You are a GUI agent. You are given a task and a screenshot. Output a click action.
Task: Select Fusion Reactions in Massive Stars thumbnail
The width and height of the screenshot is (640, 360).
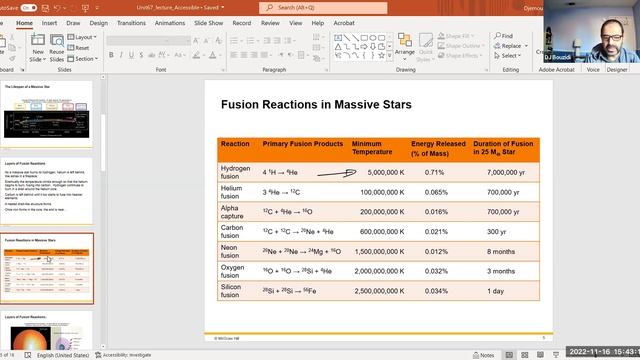47,269
